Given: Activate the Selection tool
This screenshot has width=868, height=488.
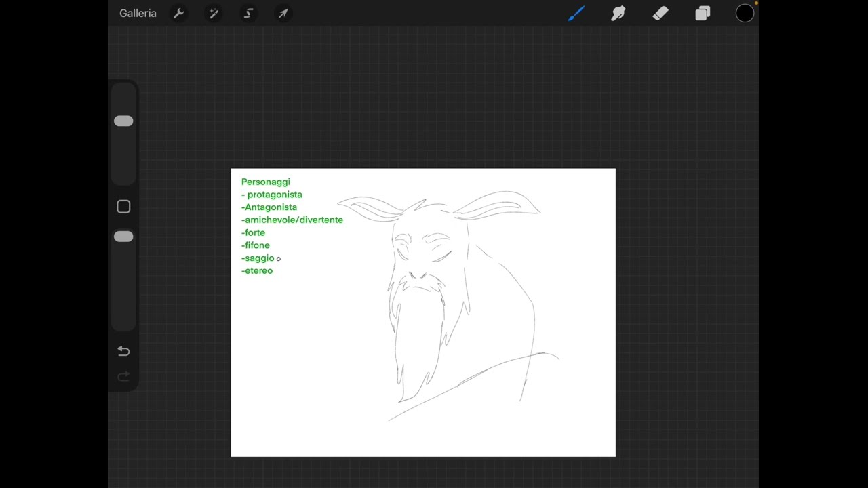Looking at the screenshot, I should (x=249, y=14).
